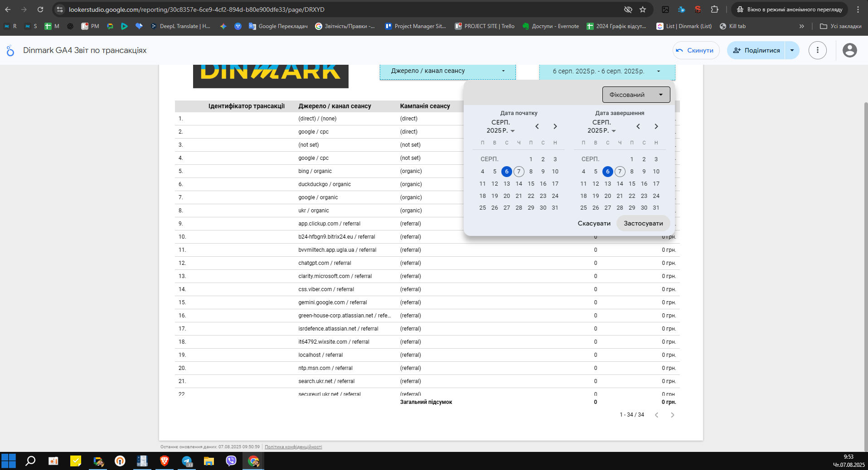Open the Політика конфіденційності link
868x470 pixels.
[x=293, y=447]
